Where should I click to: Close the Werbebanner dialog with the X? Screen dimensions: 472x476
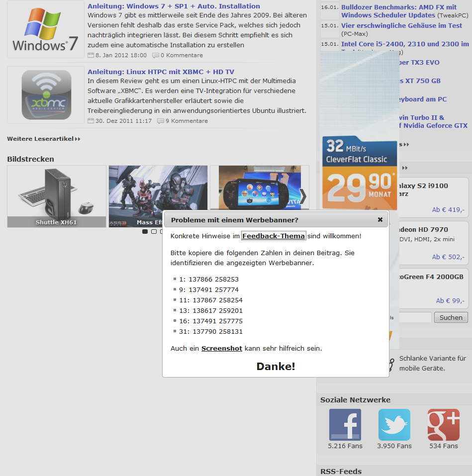pyautogui.click(x=380, y=219)
